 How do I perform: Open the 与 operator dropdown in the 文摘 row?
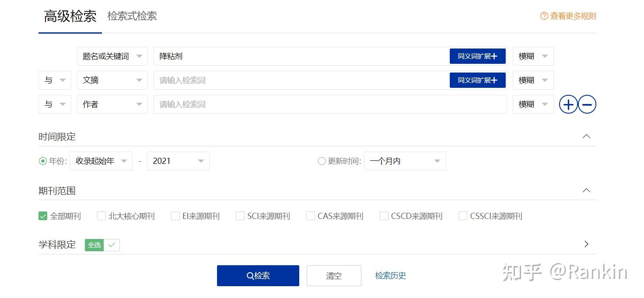pyautogui.click(x=55, y=80)
